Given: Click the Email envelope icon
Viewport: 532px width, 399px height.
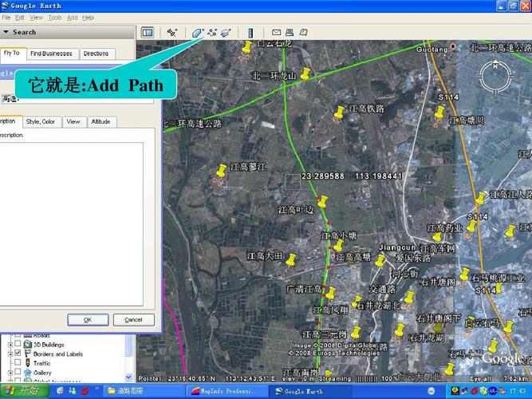Looking at the screenshot, I should point(276,32).
